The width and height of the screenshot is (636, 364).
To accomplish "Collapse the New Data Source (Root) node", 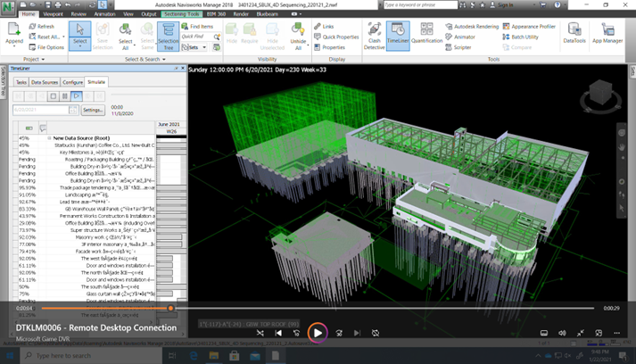I will [49, 138].
